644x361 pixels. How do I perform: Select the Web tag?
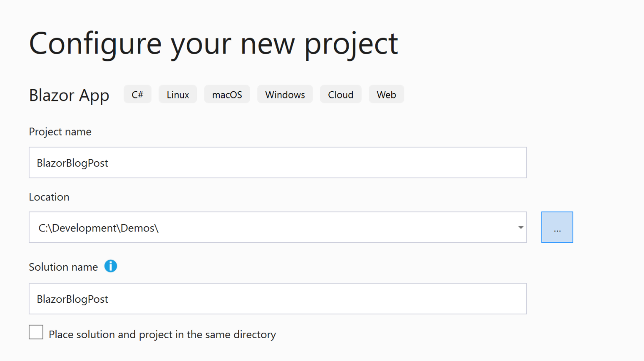386,94
